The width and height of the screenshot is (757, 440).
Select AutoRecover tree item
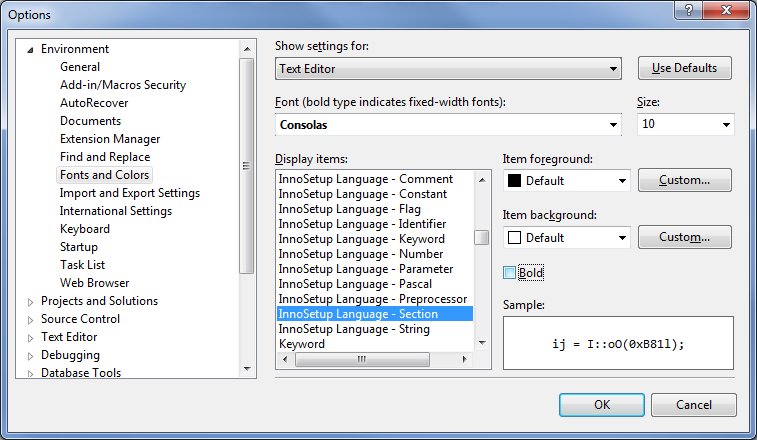click(x=94, y=103)
